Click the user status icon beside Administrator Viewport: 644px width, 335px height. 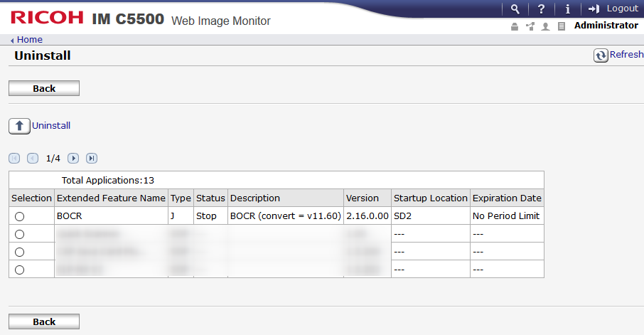[546, 26]
